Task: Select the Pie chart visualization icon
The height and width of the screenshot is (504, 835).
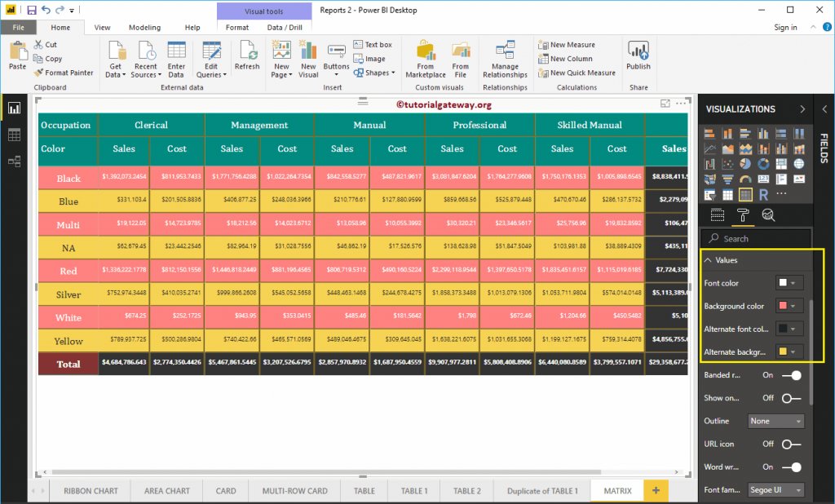Action: 745,164
